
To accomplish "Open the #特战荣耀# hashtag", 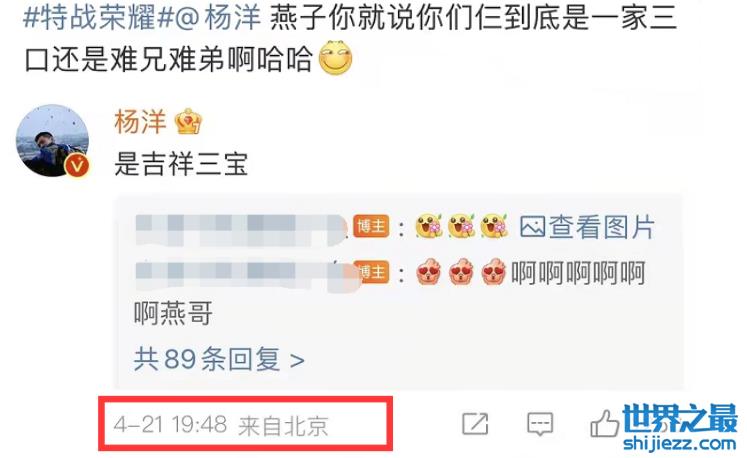I will click(x=97, y=18).
